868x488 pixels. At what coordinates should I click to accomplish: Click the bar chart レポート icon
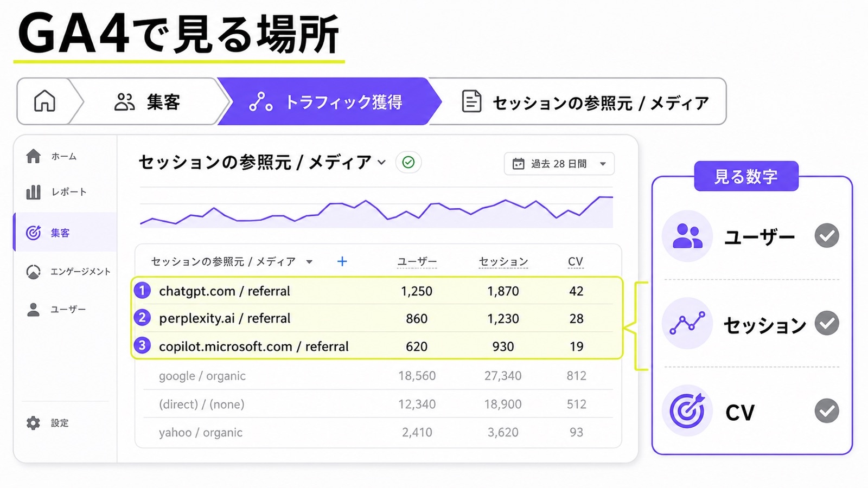coord(33,192)
